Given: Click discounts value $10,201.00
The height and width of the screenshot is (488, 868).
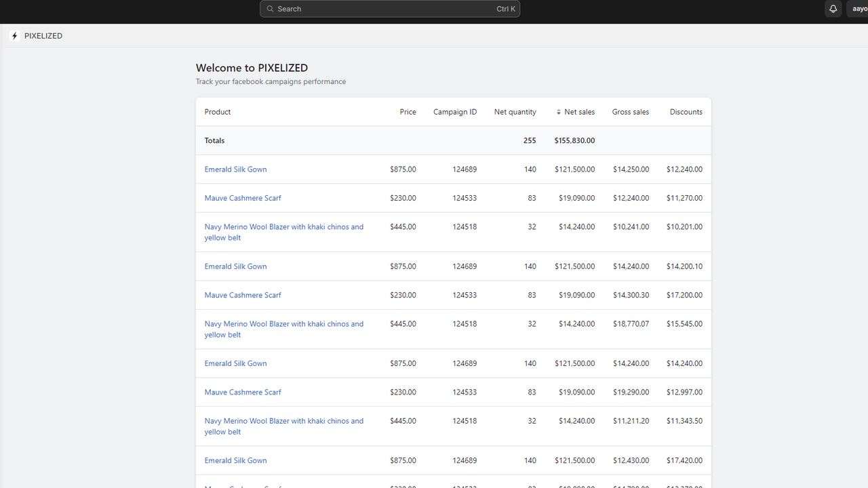Looking at the screenshot, I should point(684,227).
